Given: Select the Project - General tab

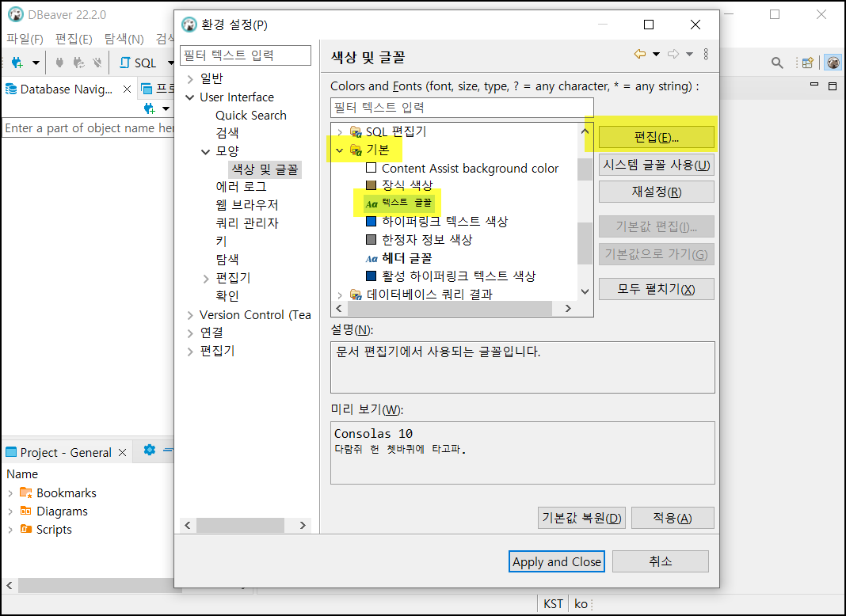Looking at the screenshot, I should (x=65, y=453).
